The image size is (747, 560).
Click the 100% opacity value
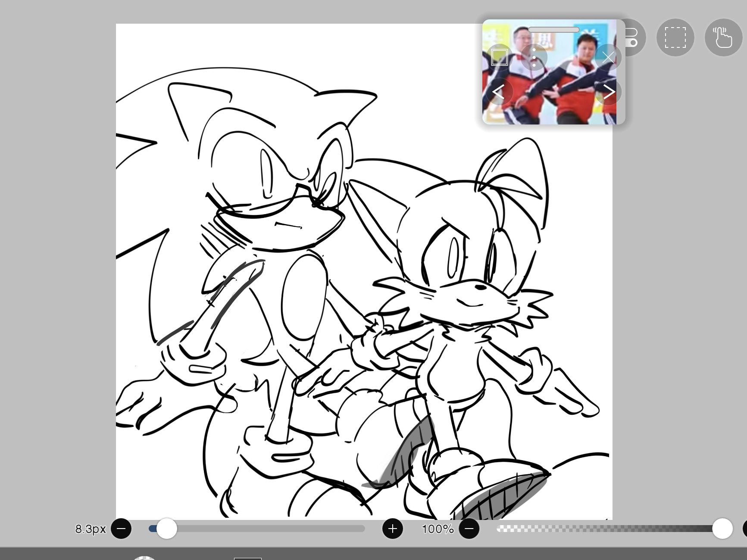pos(438,529)
